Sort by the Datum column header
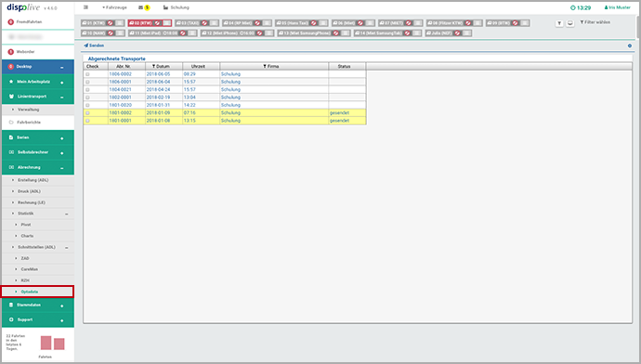641x364 pixels. pyautogui.click(x=162, y=66)
